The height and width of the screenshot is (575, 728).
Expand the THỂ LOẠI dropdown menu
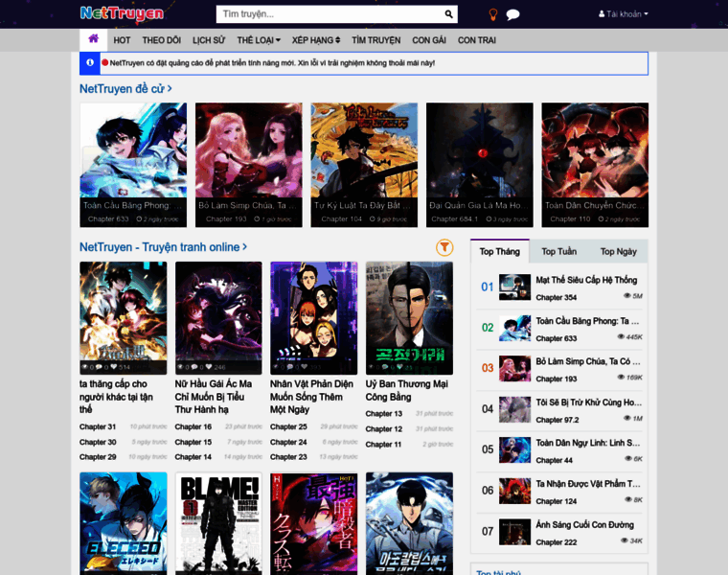tap(259, 40)
